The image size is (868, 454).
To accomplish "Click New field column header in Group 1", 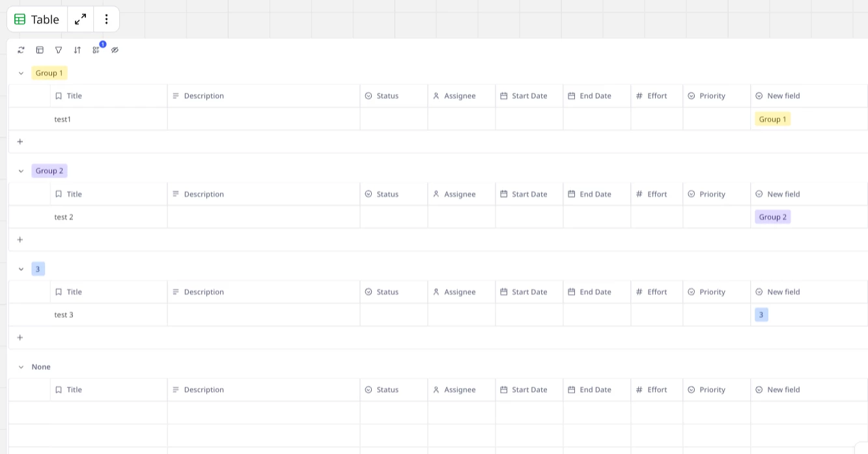I will pyautogui.click(x=809, y=96).
